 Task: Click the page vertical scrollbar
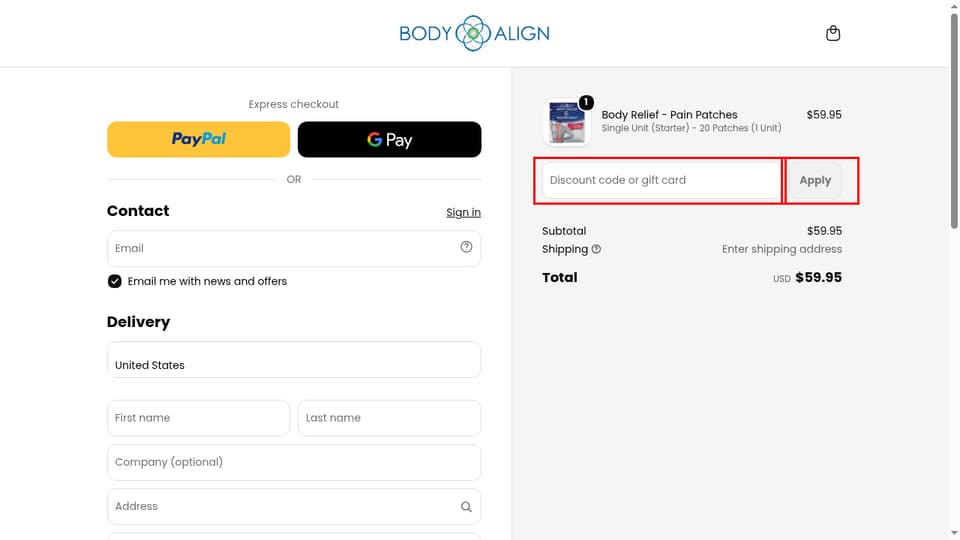pyautogui.click(x=954, y=122)
